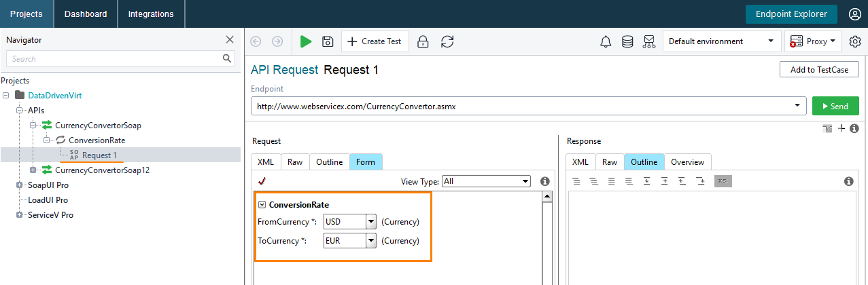Run the request with green play icon
868x285 pixels.
[x=306, y=41]
